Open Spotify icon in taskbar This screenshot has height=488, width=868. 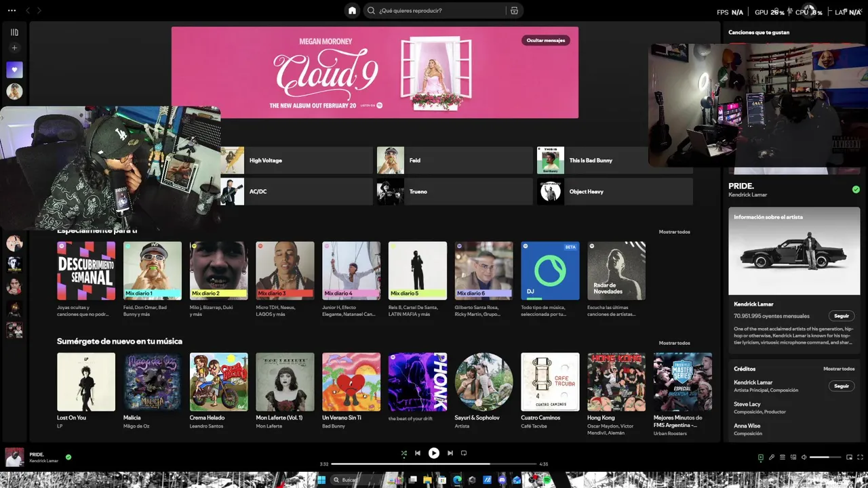(547, 480)
